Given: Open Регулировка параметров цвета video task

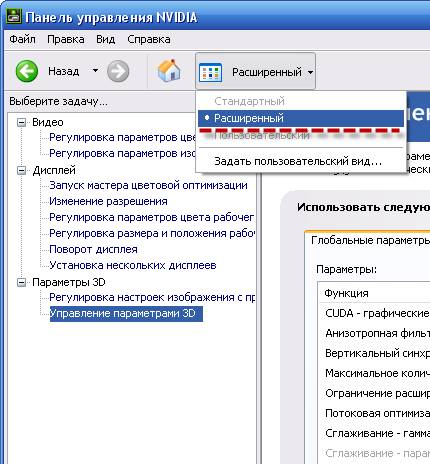Looking at the screenshot, I should [x=122, y=137].
